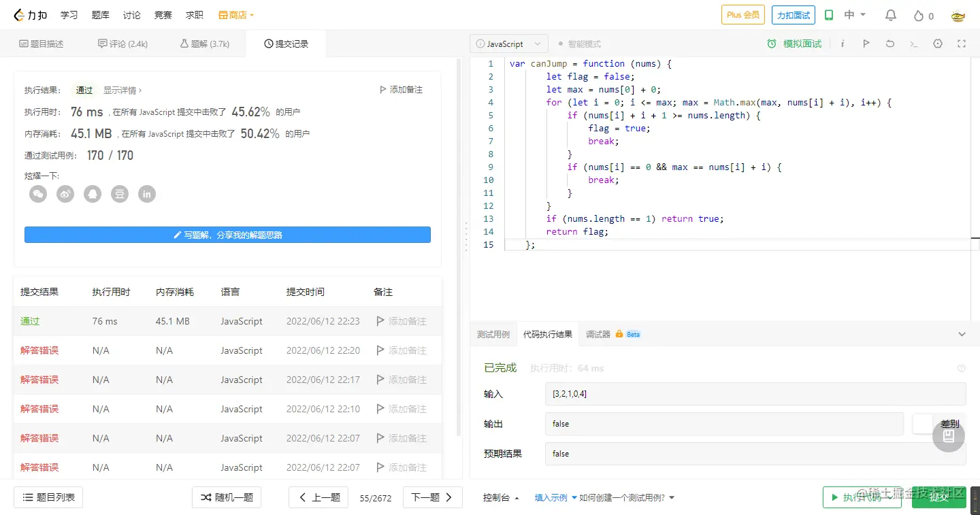Open the 解答错误 submission from 22:20
This screenshot has height=515, width=980.
39,350
